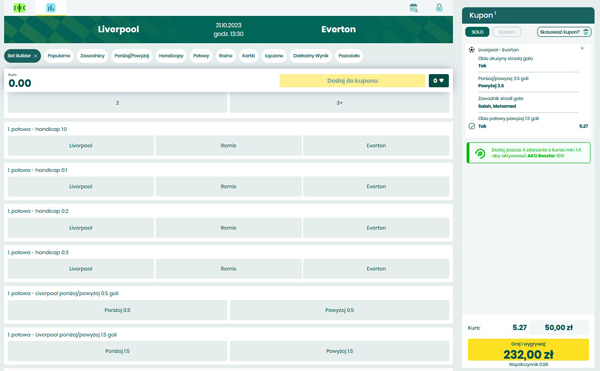
Task: Click the padlock icon at top right
Action: (x=439, y=8)
